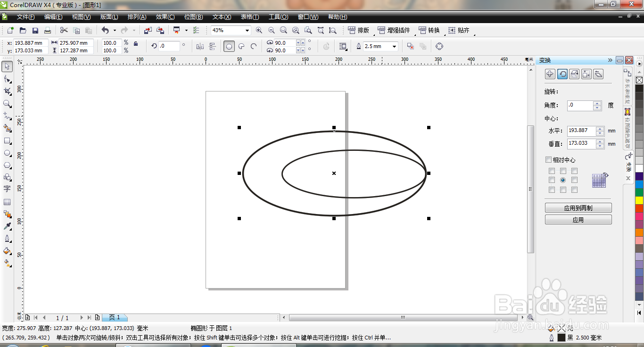Select bottom-right anchor point checkbox
The width and height of the screenshot is (644, 347).
[x=574, y=190]
